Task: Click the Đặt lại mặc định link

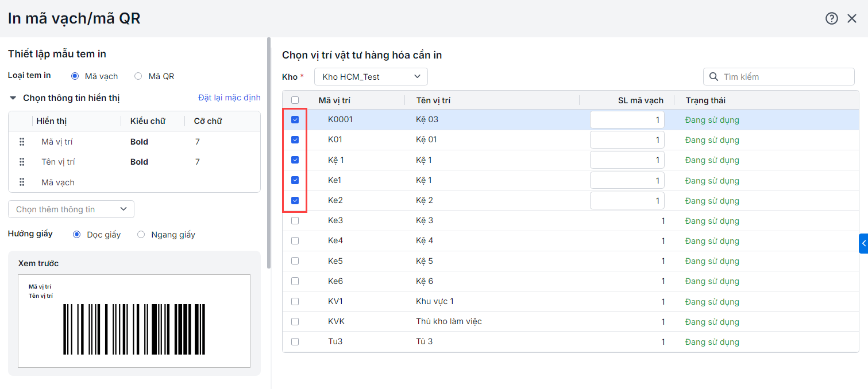Action: pyautogui.click(x=229, y=98)
